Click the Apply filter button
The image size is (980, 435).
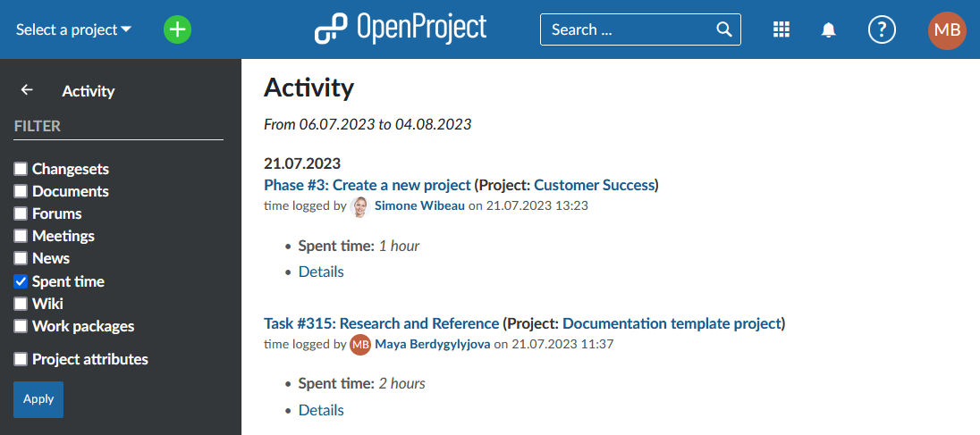(x=38, y=399)
